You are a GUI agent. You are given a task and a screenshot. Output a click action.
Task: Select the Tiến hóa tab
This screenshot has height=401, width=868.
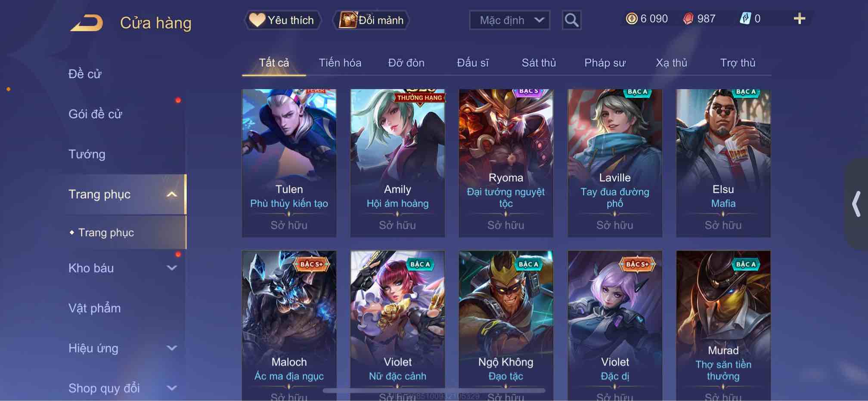pos(340,63)
